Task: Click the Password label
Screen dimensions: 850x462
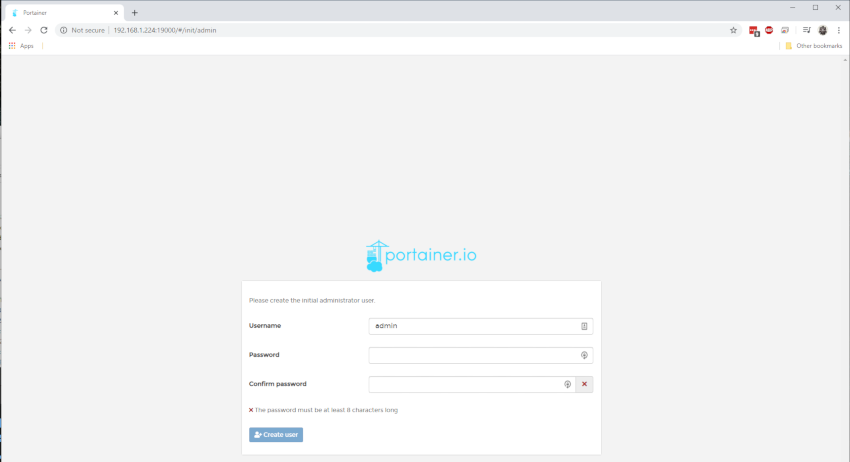Action: point(264,355)
